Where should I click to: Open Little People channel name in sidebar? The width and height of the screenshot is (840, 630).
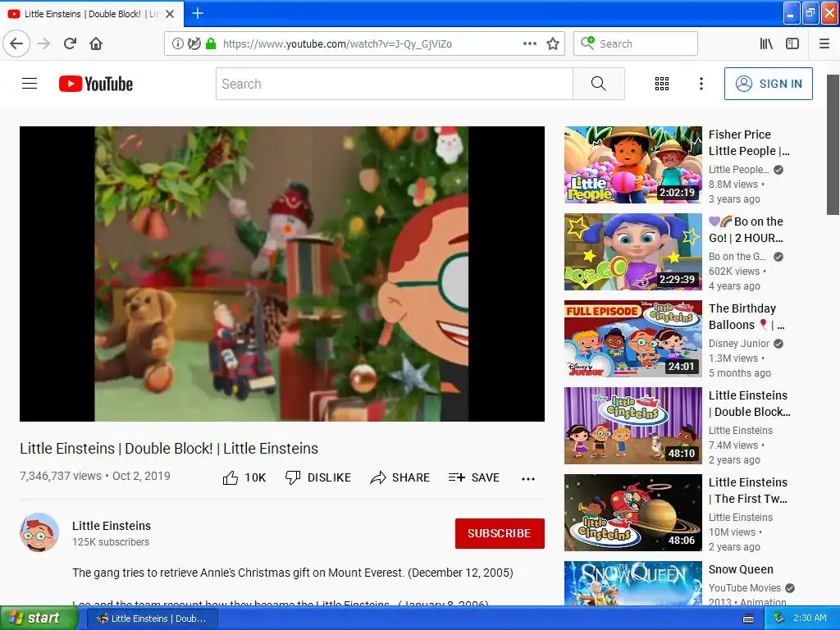tap(739, 169)
